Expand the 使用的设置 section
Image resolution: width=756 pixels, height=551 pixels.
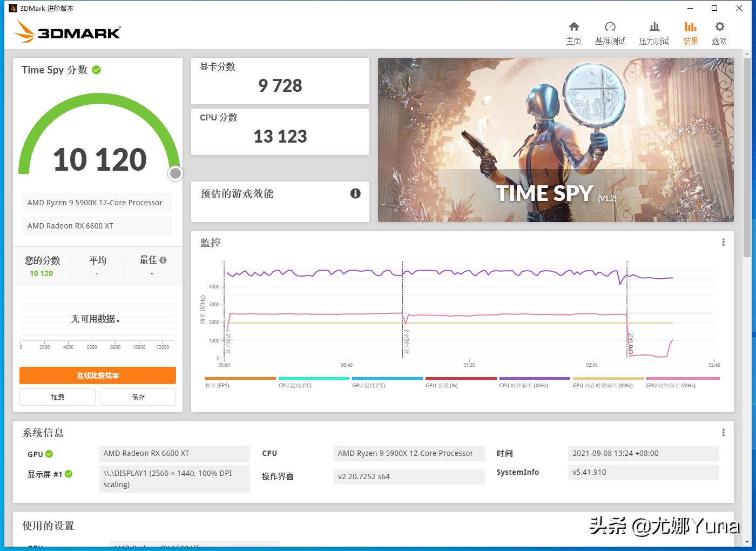48,526
